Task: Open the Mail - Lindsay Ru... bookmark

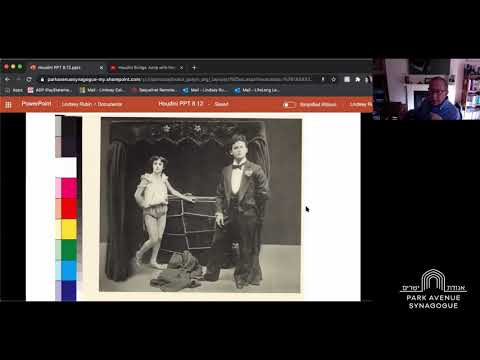Action: click(206, 90)
